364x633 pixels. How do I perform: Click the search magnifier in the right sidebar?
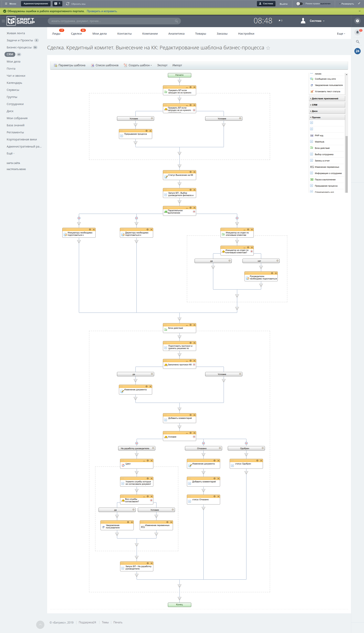pyautogui.click(x=358, y=42)
